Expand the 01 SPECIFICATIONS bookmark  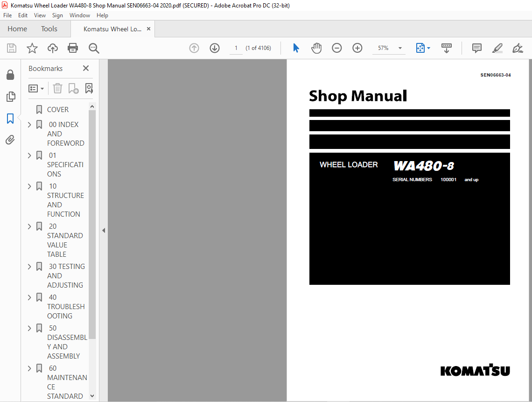coord(29,155)
